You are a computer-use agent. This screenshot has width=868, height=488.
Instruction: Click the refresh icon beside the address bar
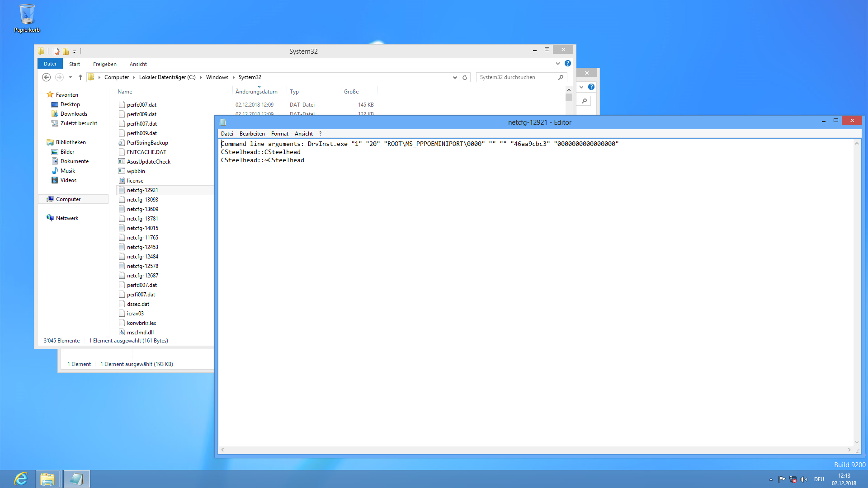[x=465, y=77]
